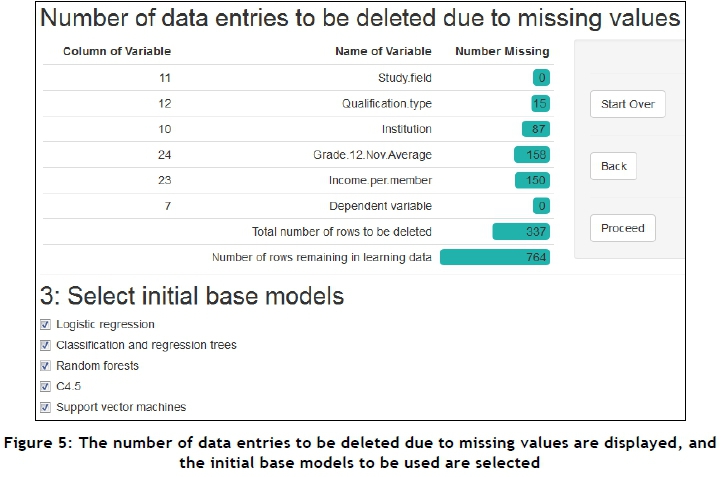This screenshot has width=721, height=477.
Task: Click the Start Over button
Action: coord(627,104)
